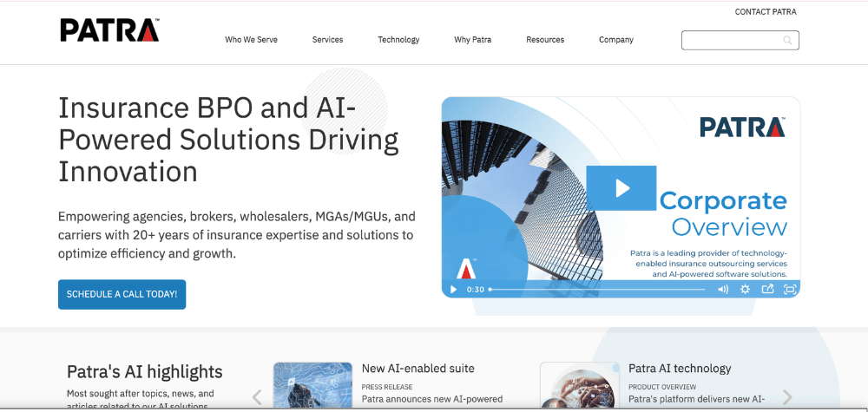Open the Why Patra menu
Screen dimensions: 868x412
pos(473,40)
